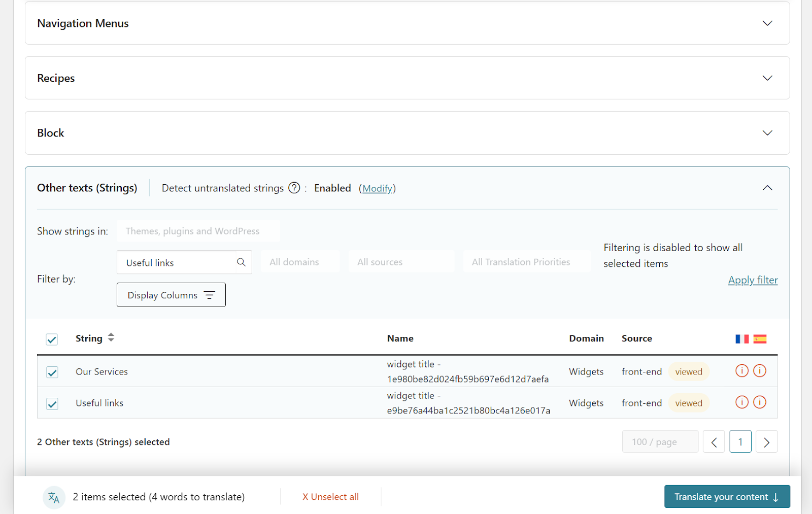Viewport: 812px width, 514px height.
Task: Collapse the Other texts (Strings) section
Action: 767,188
